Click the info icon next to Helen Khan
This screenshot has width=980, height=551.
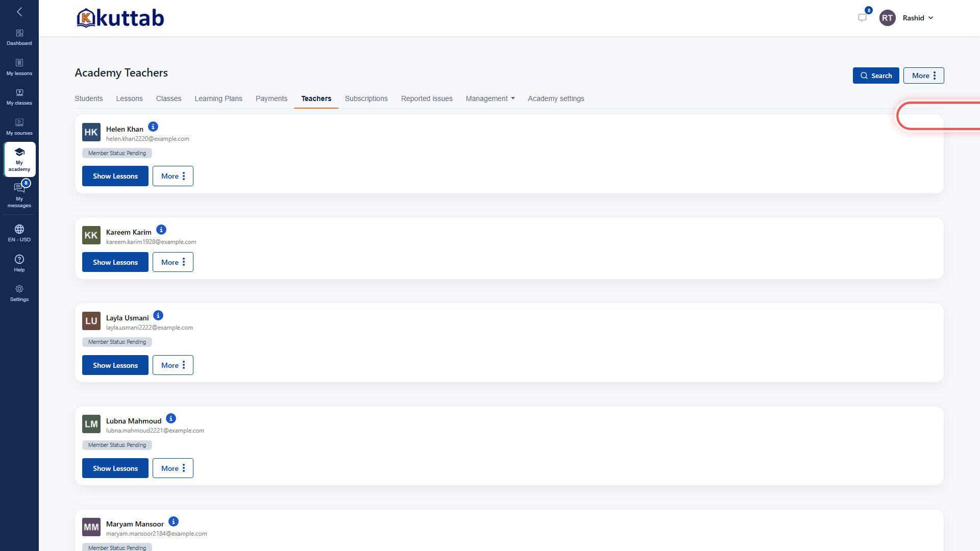pos(153,127)
